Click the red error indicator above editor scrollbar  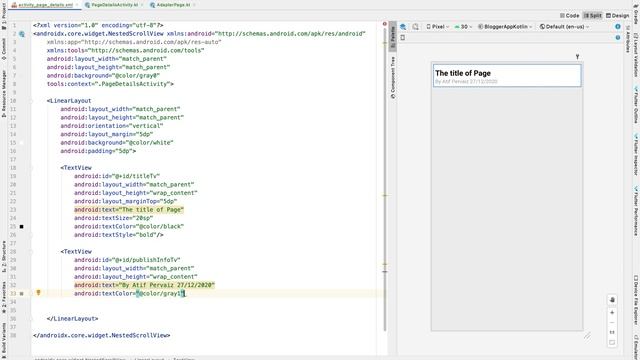(x=384, y=24)
